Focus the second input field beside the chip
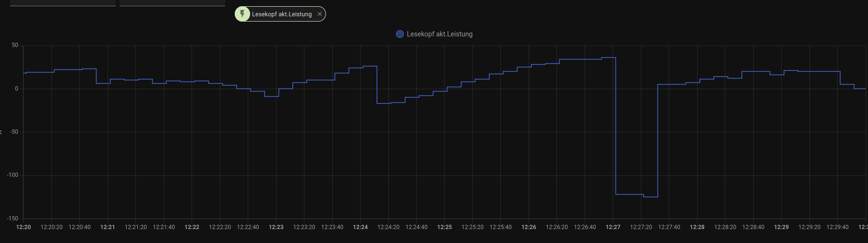 172,3
